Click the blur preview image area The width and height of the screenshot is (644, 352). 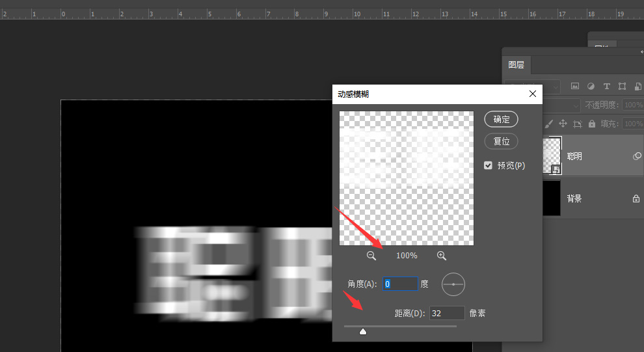click(x=407, y=178)
